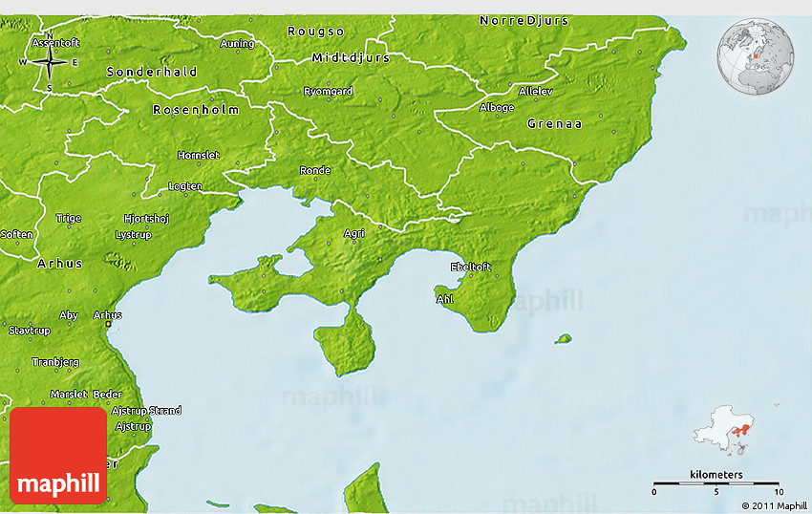Image resolution: width=812 pixels, height=514 pixels.
Task: Select the Rougso label
Action: [315, 32]
